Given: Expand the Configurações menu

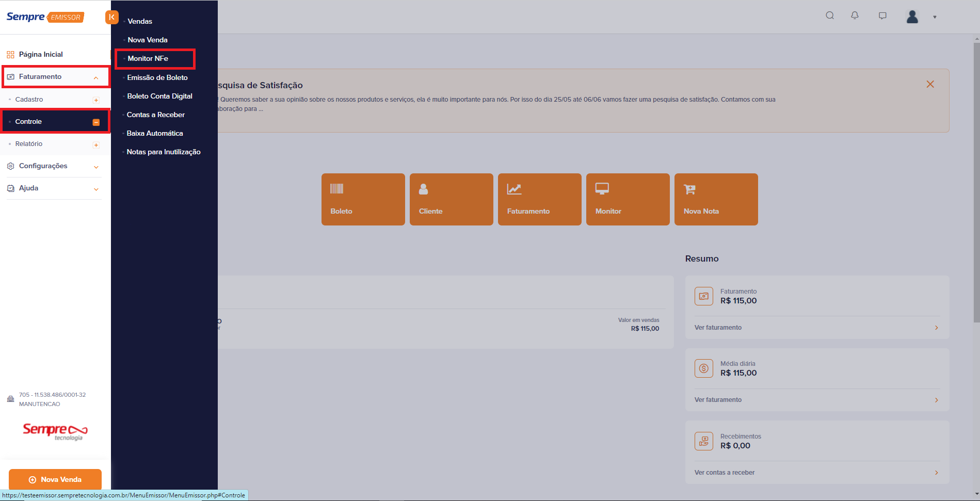Looking at the screenshot, I should point(54,166).
